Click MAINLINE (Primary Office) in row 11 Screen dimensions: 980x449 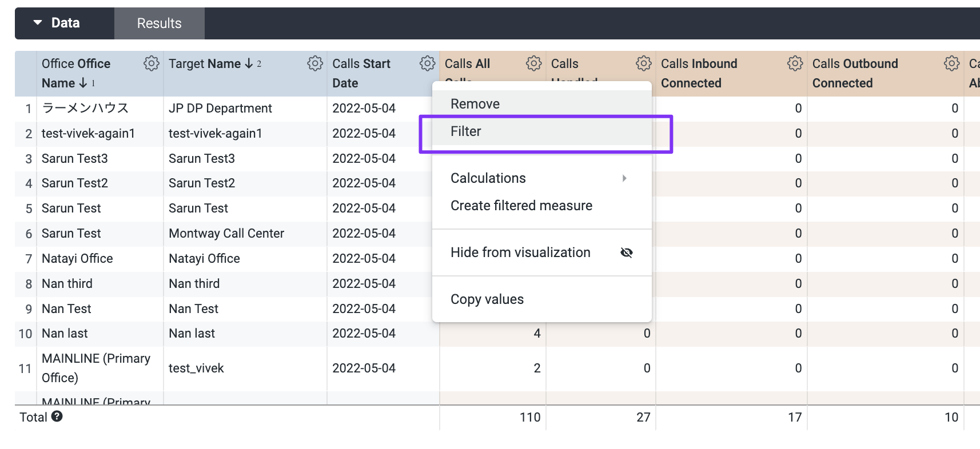pos(96,368)
